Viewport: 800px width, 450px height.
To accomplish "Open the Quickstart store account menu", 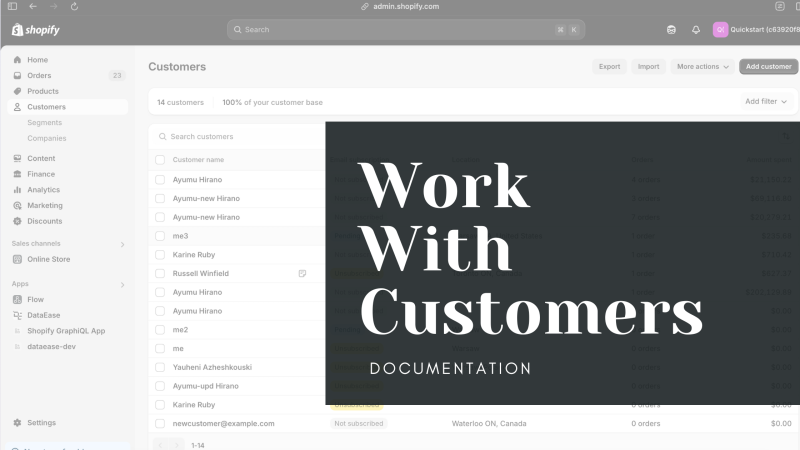I will tap(756, 30).
